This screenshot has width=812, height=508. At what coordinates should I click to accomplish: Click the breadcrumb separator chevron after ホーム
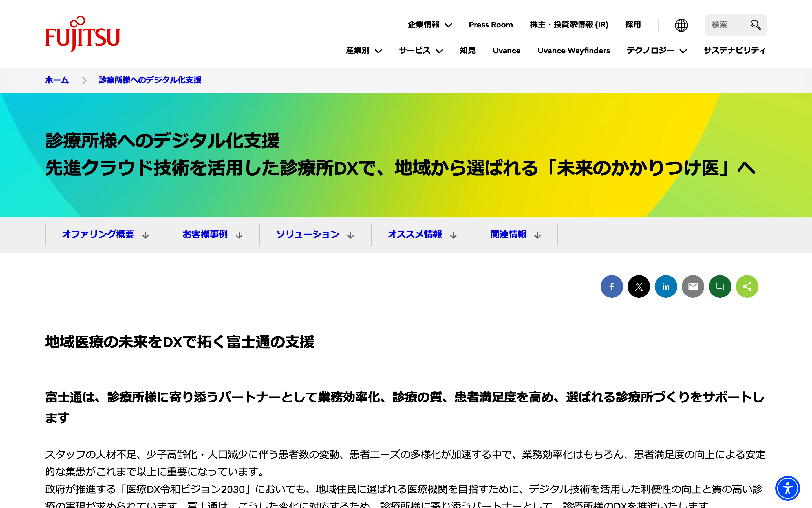tap(84, 81)
